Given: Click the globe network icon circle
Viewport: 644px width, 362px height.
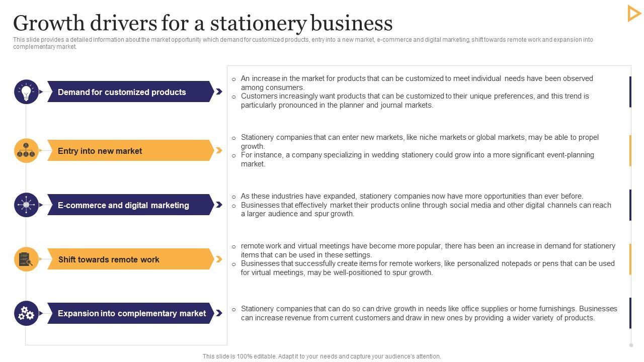Looking at the screenshot, I should (x=26, y=205).
